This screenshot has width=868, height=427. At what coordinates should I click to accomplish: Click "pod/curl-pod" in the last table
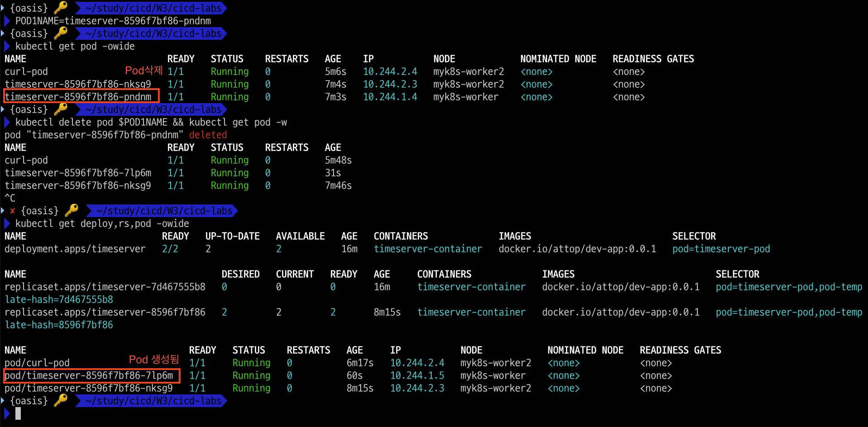[x=37, y=363]
